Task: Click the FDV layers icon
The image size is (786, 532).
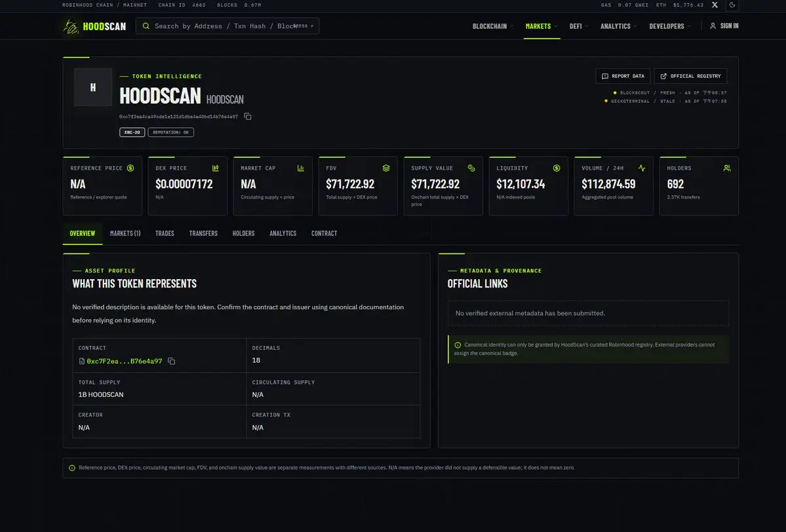Action: (386, 168)
